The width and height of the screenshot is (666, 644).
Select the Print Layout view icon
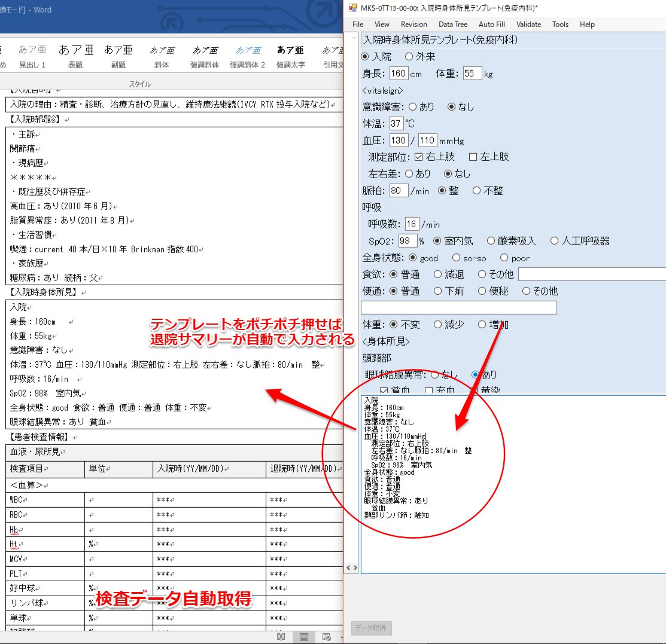pyautogui.click(x=303, y=636)
